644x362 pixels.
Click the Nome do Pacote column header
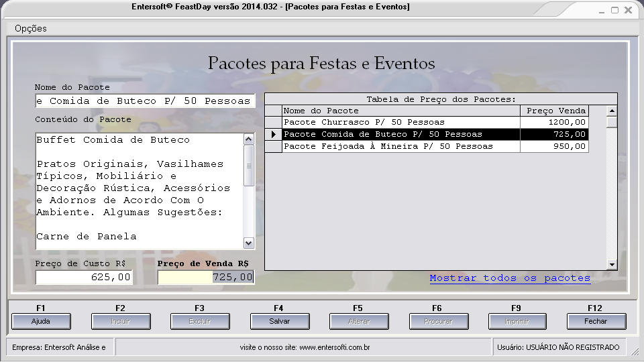tap(401, 111)
